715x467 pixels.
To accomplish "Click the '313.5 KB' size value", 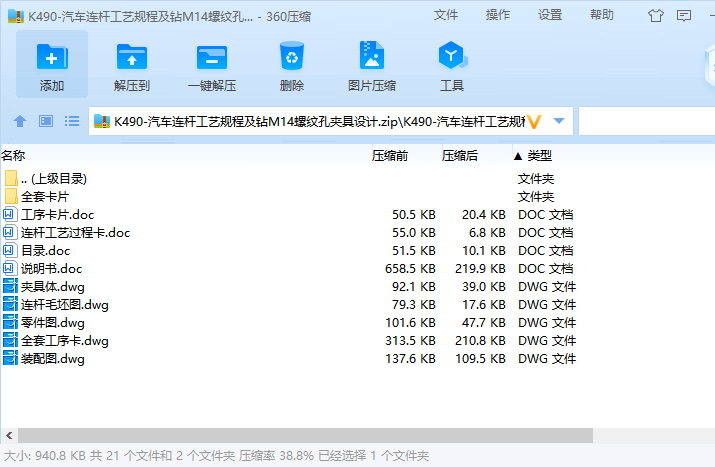I will pyautogui.click(x=410, y=341).
